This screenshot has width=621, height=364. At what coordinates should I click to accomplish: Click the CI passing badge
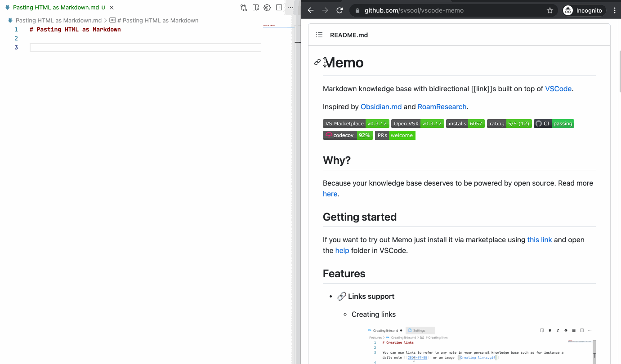click(554, 124)
